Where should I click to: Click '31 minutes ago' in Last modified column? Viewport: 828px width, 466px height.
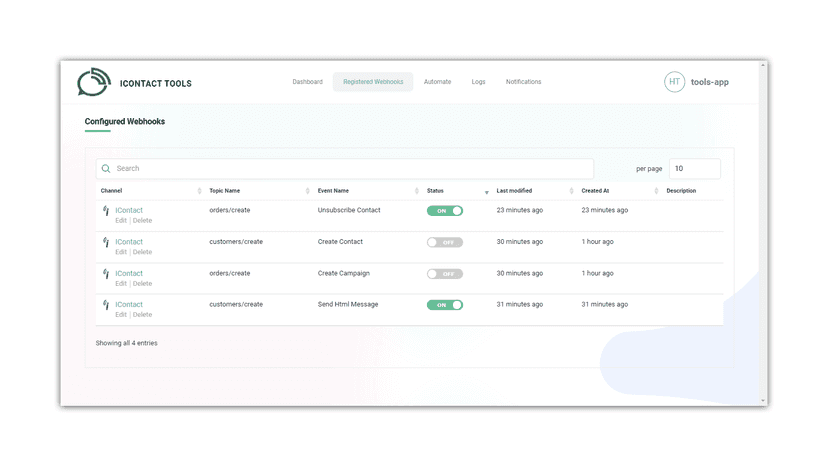click(x=520, y=304)
